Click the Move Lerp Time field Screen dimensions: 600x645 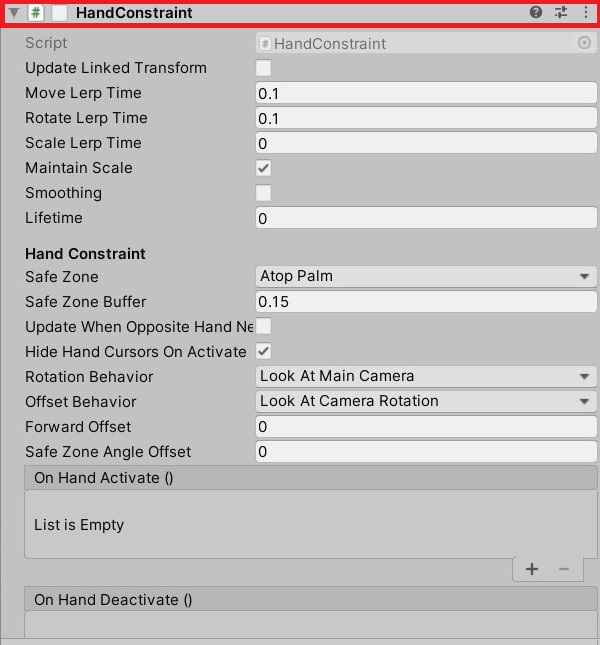click(426, 93)
